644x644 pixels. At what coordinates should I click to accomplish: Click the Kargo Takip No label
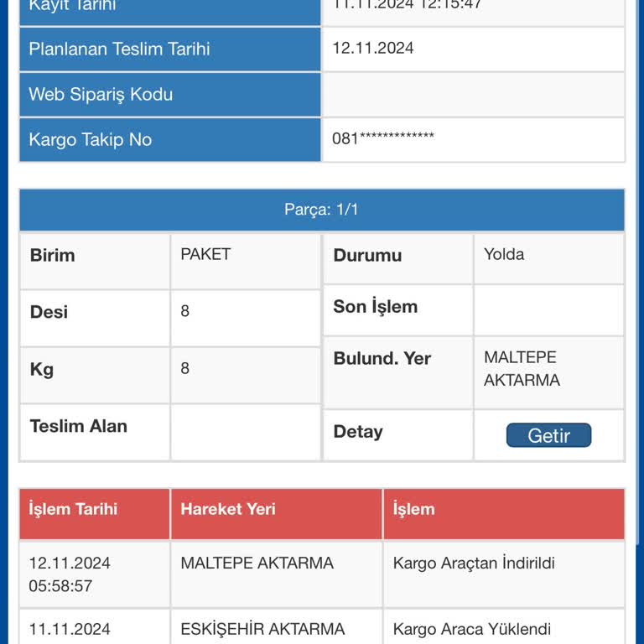91,140
